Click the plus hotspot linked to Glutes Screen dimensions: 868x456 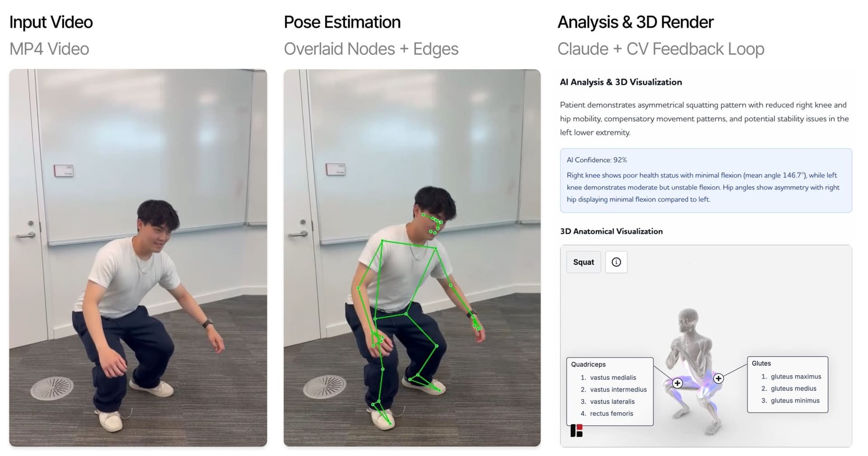pos(718,378)
